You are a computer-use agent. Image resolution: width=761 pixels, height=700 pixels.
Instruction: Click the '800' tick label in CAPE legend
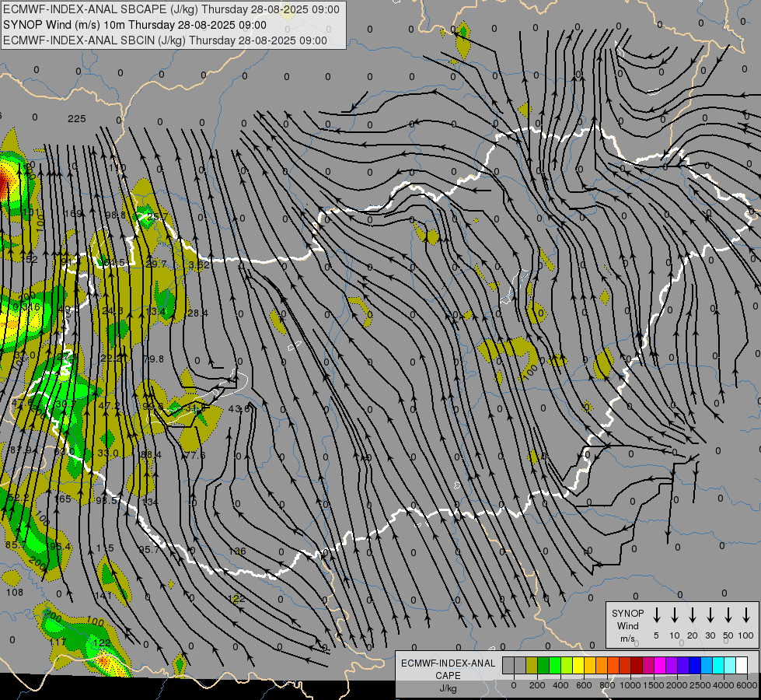tap(607, 685)
